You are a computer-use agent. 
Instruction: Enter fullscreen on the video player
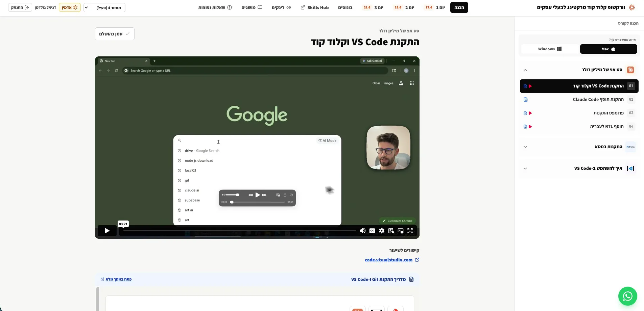[410, 231]
